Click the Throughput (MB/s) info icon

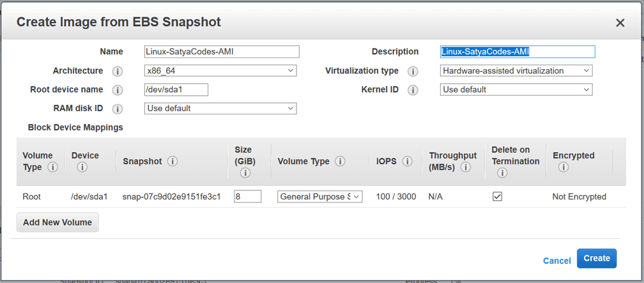(x=466, y=167)
